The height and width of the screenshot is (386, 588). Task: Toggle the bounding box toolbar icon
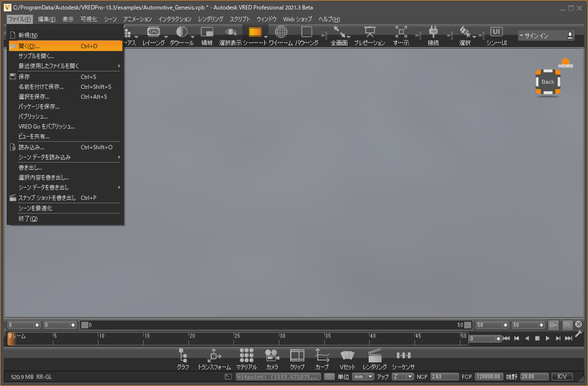pyautogui.click(x=307, y=32)
